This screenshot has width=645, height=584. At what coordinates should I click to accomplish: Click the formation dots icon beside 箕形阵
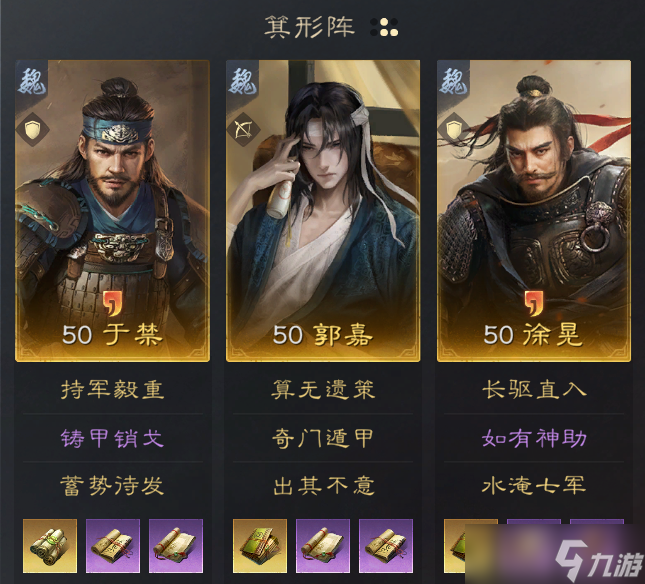(384, 27)
